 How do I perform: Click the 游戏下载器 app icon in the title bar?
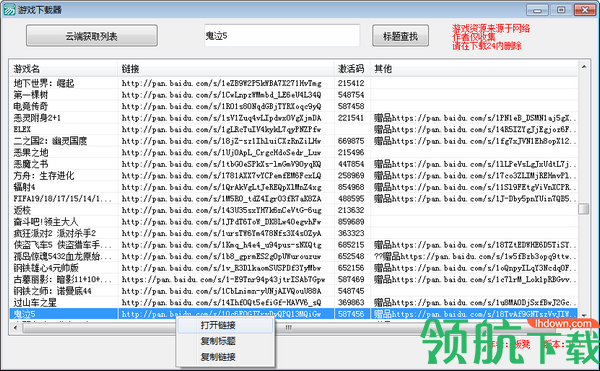pyautogui.click(x=9, y=10)
